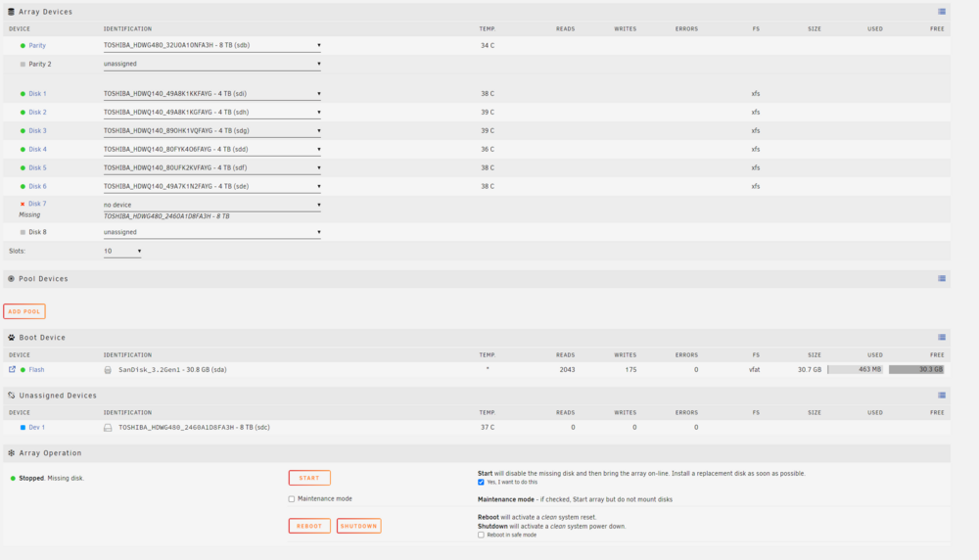The image size is (979, 560).
Task: Click the 'Stopped. Missing disk.' status text
Action: [51, 478]
